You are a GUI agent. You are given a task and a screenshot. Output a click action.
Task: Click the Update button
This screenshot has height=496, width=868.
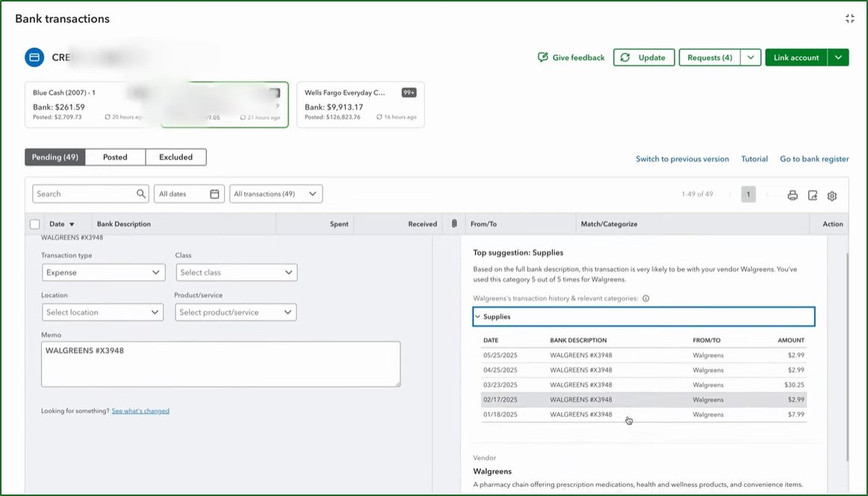(644, 58)
